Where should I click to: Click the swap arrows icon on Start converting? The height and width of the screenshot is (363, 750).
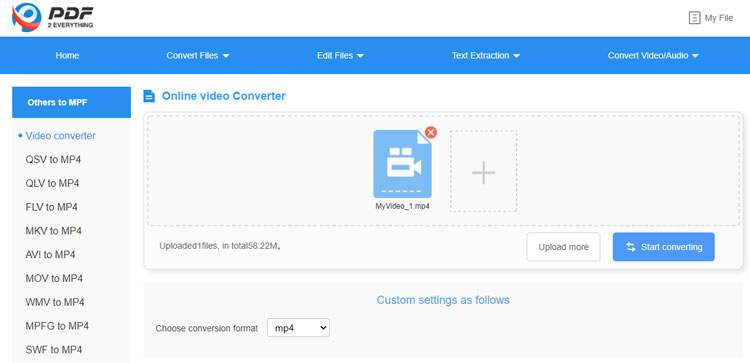coord(630,247)
